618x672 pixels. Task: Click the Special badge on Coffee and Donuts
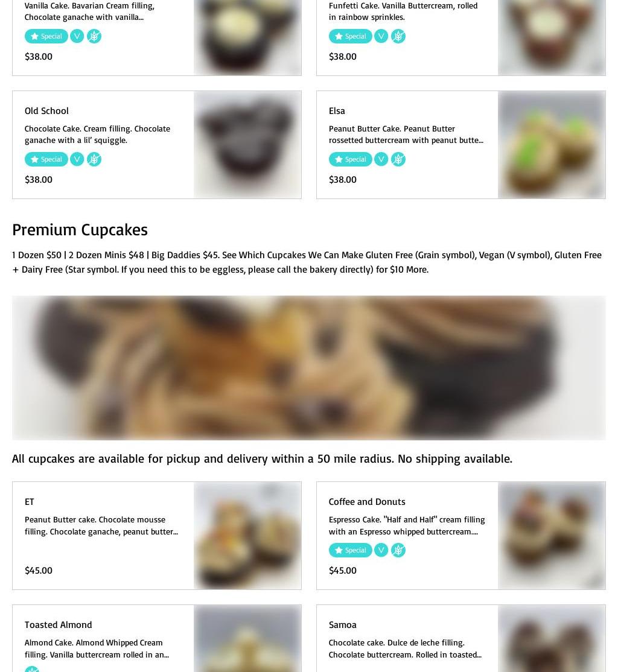(x=351, y=550)
